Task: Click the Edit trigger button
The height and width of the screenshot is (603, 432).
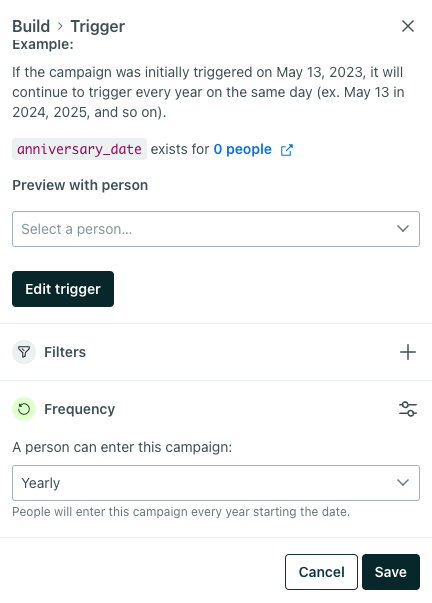Action: click(x=63, y=289)
